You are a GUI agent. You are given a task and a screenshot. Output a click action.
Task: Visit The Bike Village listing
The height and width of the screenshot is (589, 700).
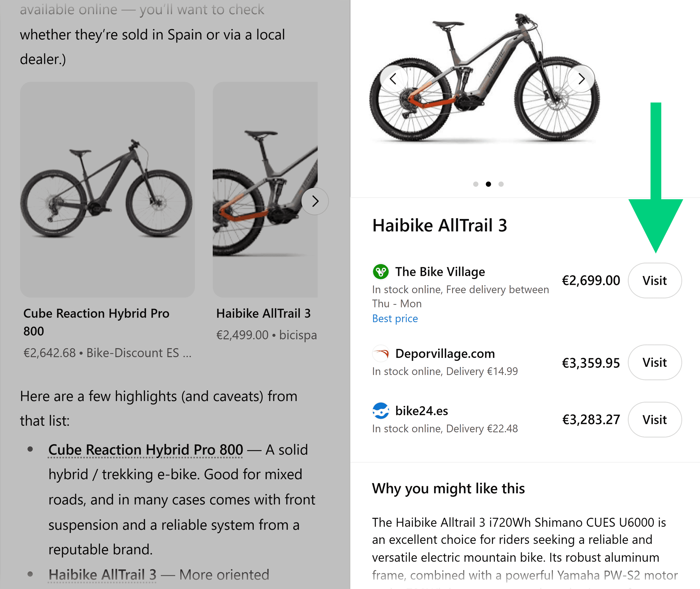pos(654,280)
